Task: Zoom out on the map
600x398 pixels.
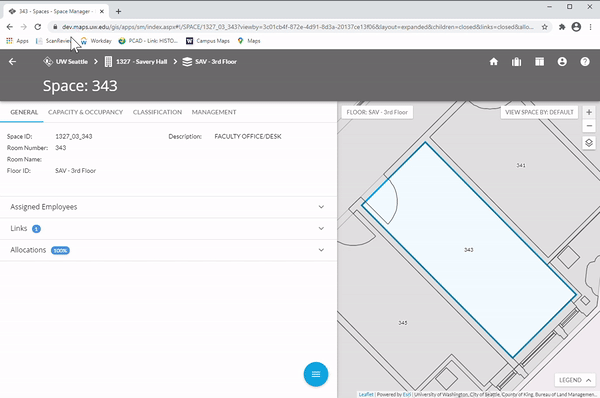Action: 589,126
